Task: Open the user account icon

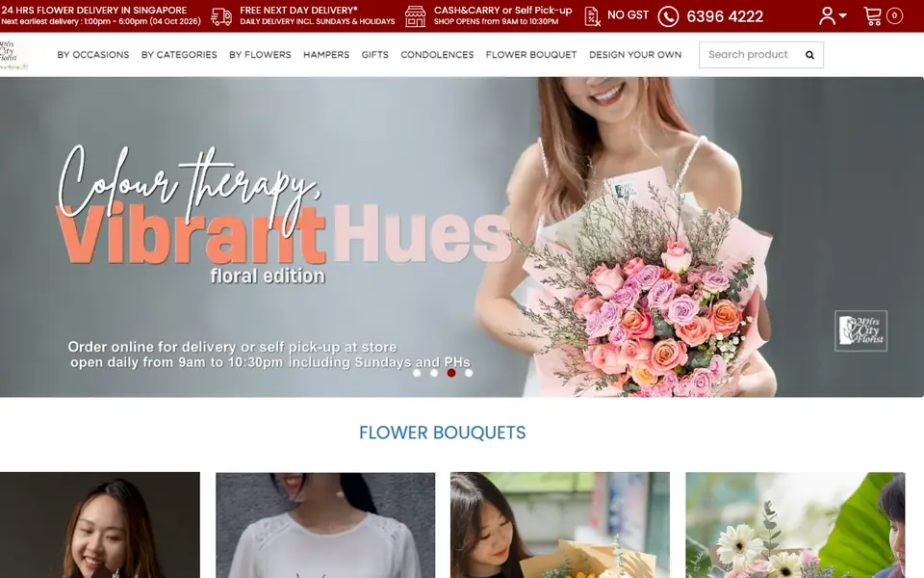Action: pos(828,16)
